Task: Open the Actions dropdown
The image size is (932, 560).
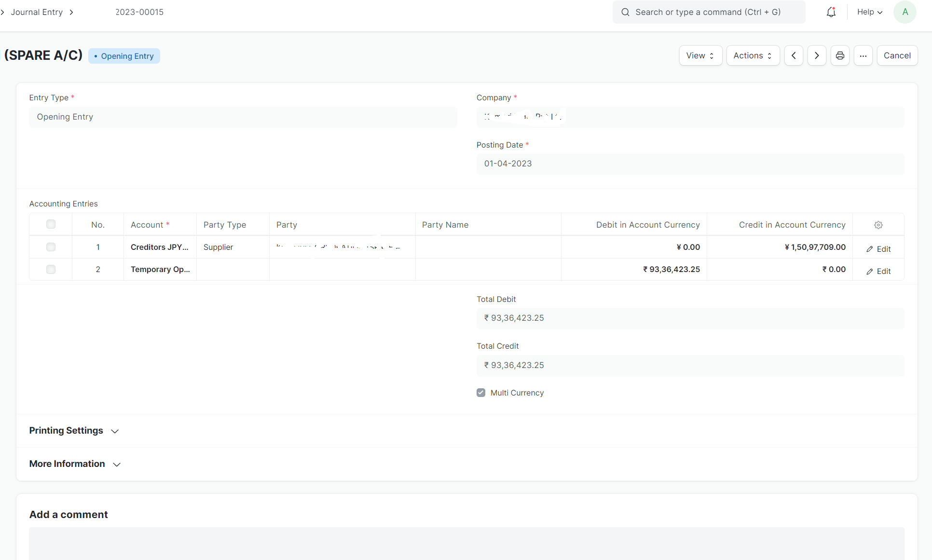Action: pyautogui.click(x=752, y=55)
